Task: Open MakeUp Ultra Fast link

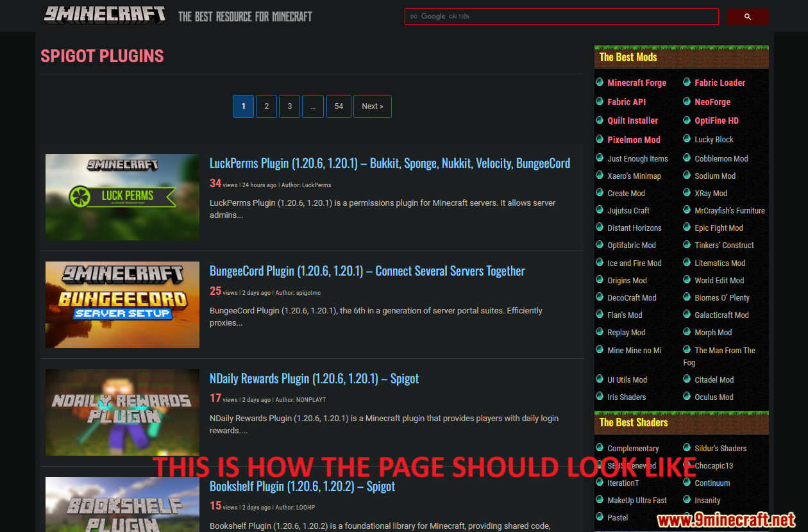Action: pos(637,501)
